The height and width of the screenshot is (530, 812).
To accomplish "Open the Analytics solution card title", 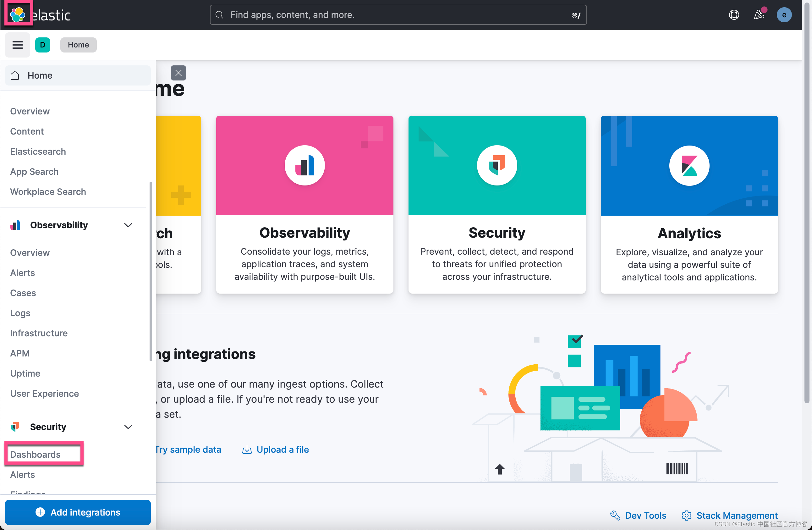I will point(689,234).
